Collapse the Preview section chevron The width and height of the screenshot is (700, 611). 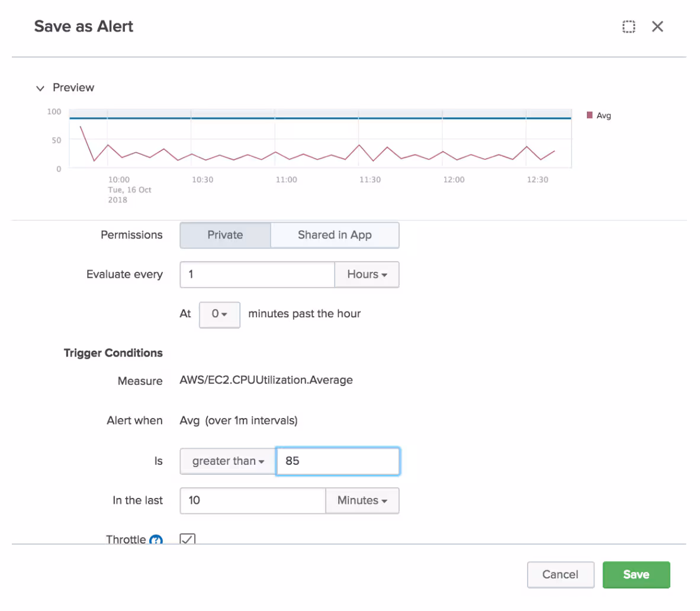(40, 88)
